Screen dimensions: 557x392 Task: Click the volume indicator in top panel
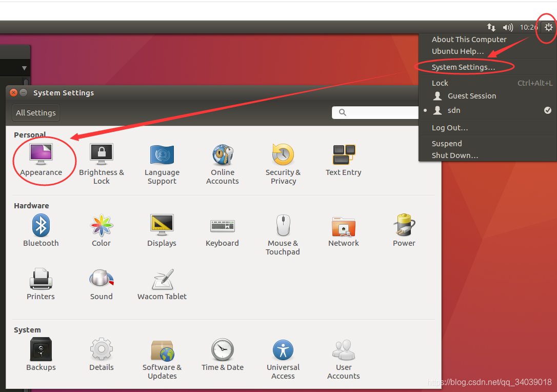(508, 27)
